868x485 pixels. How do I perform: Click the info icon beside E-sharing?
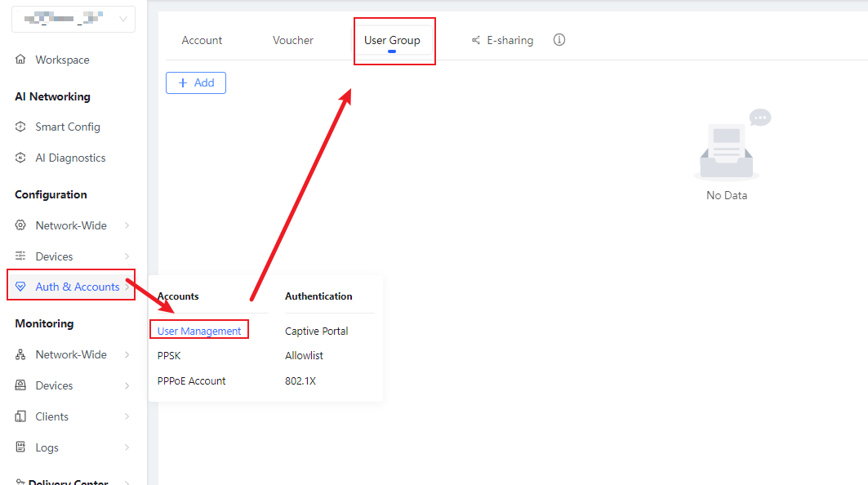(x=559, y=40)
